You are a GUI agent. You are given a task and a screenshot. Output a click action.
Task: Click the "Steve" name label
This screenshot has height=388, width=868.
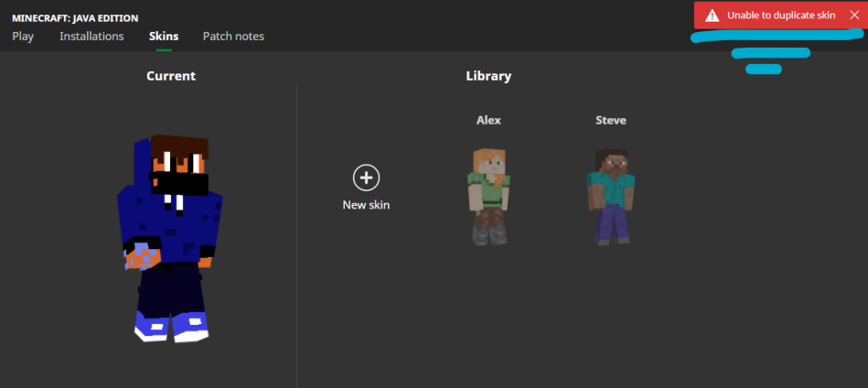610,120
